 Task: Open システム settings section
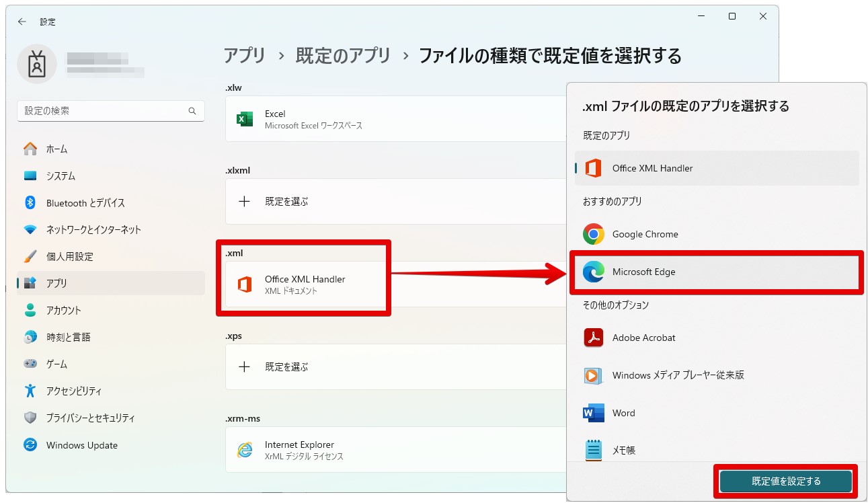[111, 176]
